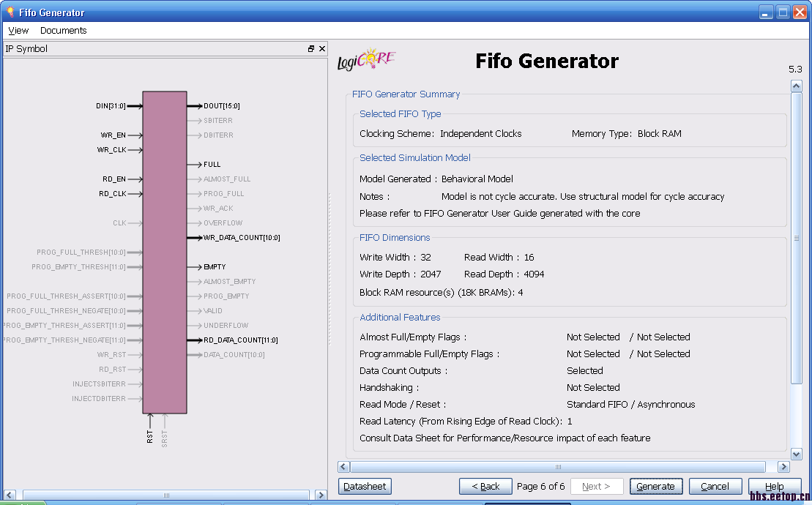
Task: Click the OVERFLOW port label
Action: (x=223, y=223)
